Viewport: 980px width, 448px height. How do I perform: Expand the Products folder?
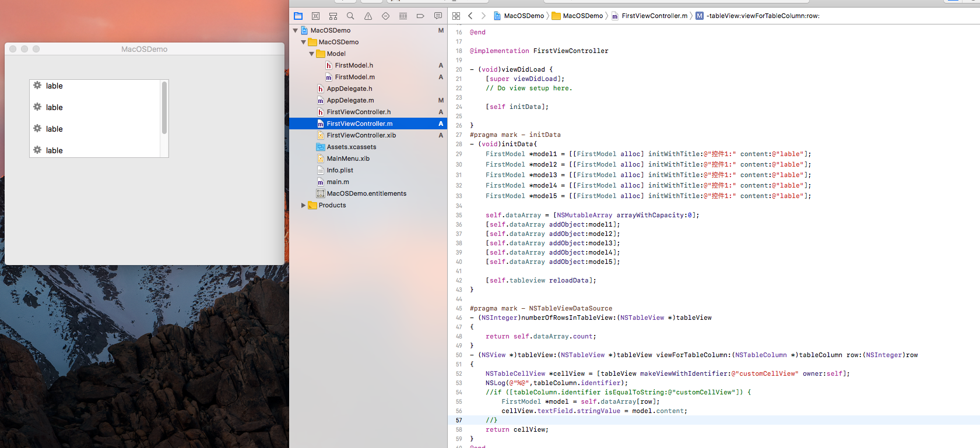(x=303, y=205)
